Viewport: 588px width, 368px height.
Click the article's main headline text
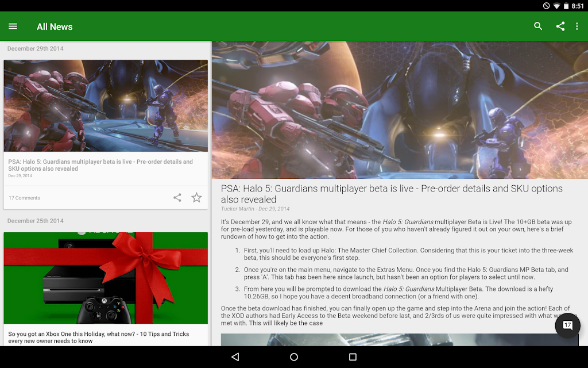tap(392, 194)
